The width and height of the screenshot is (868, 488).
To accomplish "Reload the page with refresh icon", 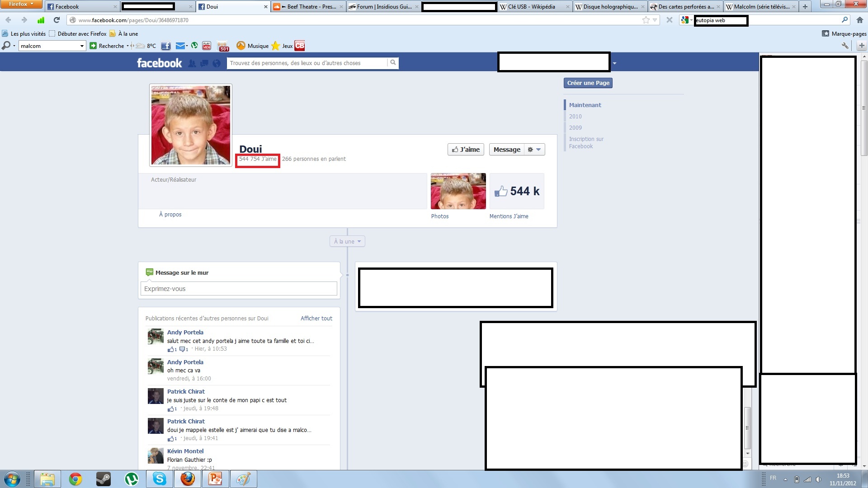I will coord(57,20).
